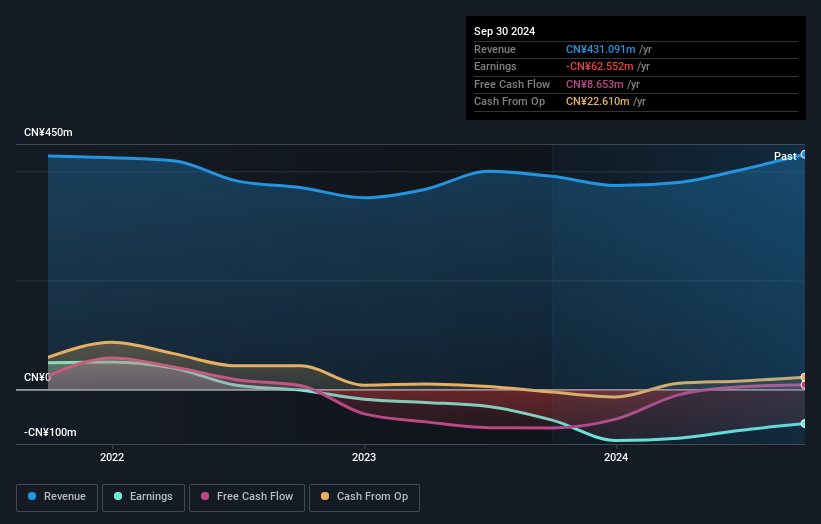Toggle the Earnings legend series

point(143,497)
